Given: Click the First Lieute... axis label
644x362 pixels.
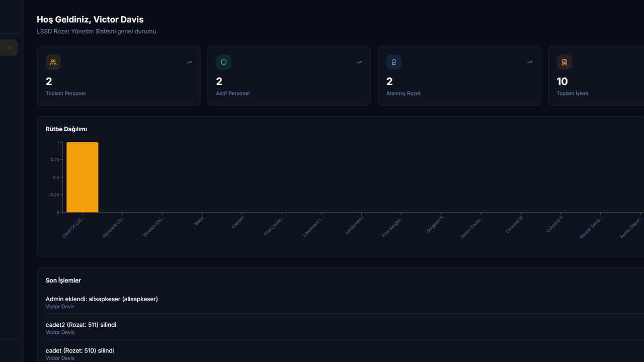Looking at the screenshot, I should pos(274,226).
